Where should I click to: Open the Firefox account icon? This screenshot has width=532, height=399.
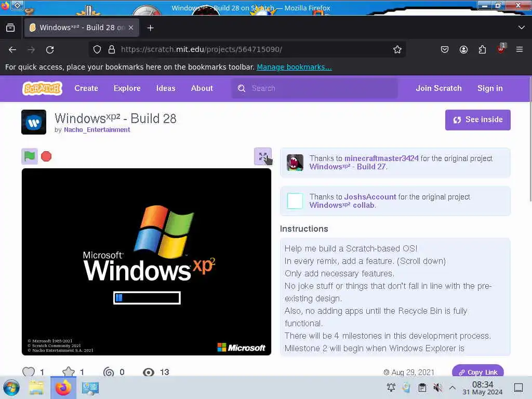coord(463,49)
